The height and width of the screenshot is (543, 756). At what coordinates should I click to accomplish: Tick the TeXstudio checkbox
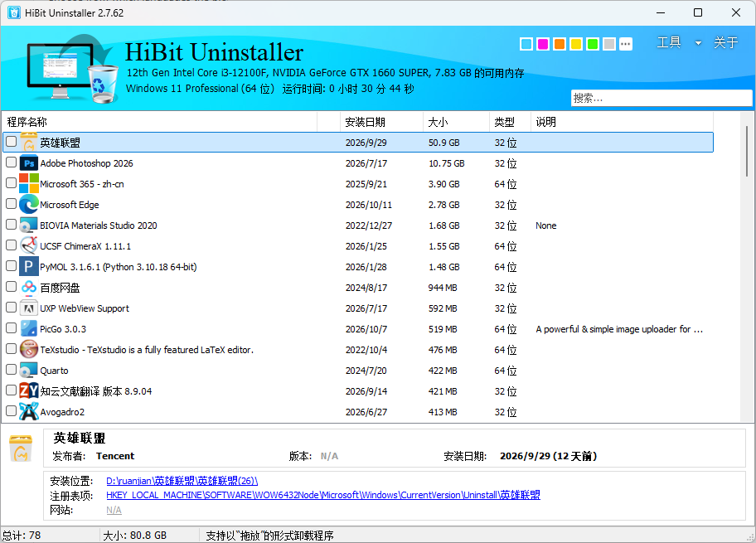pos(11,349)
